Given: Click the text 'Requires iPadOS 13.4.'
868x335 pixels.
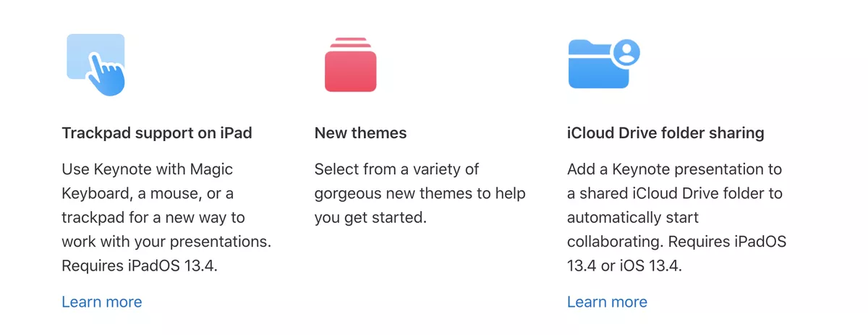Looking at the screenshot, I should [x=140, y=266].
